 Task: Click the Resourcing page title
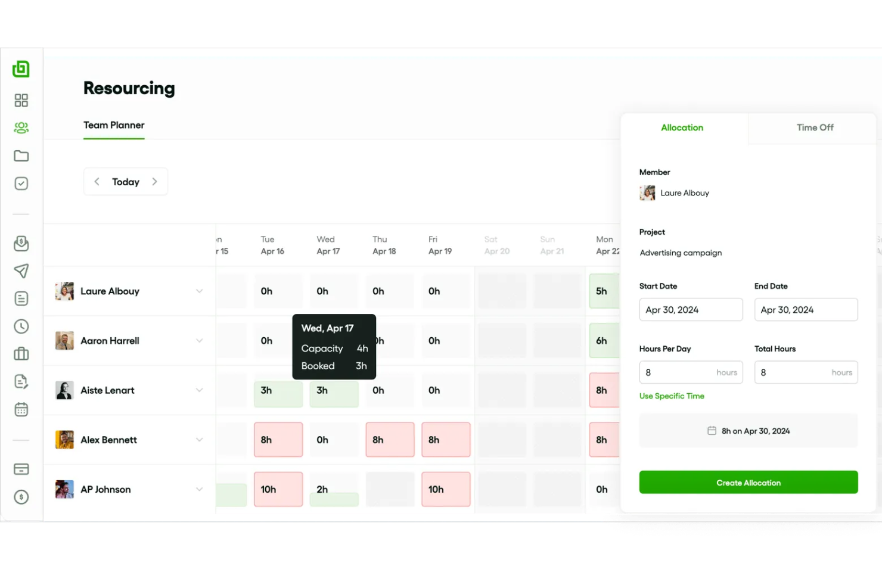click(129, 88)
